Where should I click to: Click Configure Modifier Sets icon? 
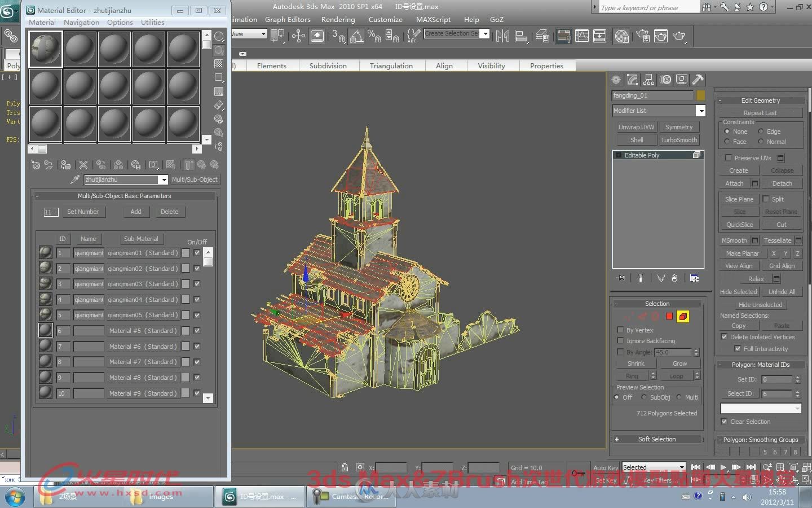pyautogui.click(x=694, y=278)
